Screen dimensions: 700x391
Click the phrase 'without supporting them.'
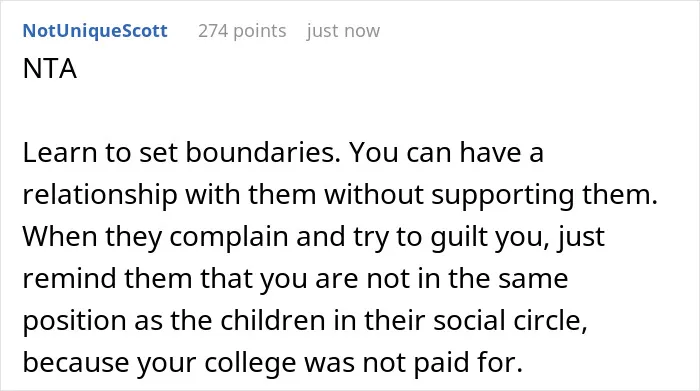[x=491, y=196]
